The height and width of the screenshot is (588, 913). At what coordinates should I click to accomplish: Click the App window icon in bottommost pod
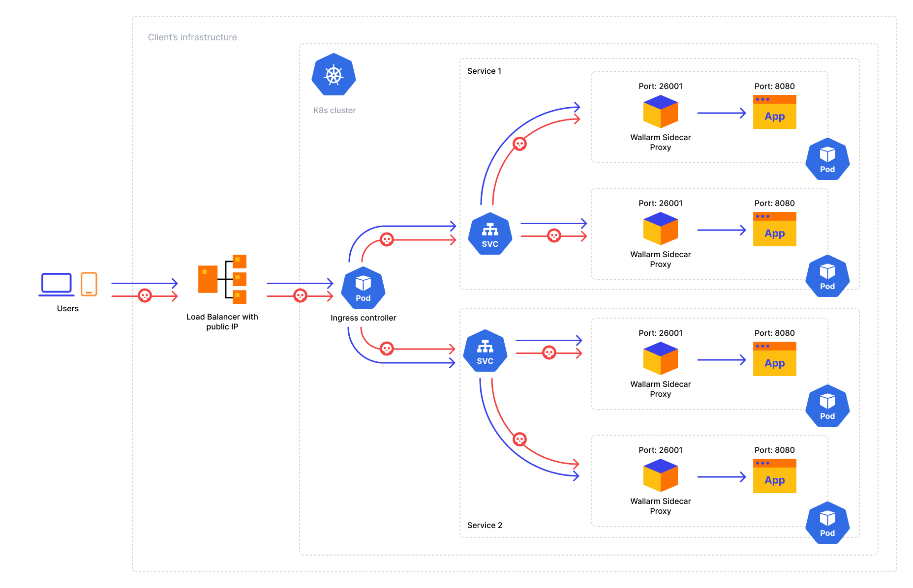(x=774, y=476)
